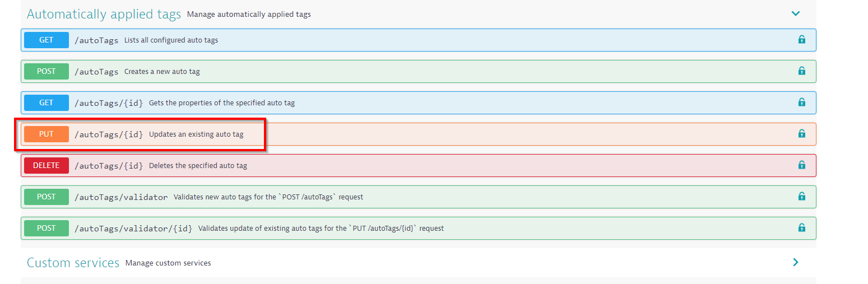Viewport: 868px width, 284px height.
Task: Click the lock icon on the DELETE /autoTags/{id} row
Action: [x=801, y=165]
